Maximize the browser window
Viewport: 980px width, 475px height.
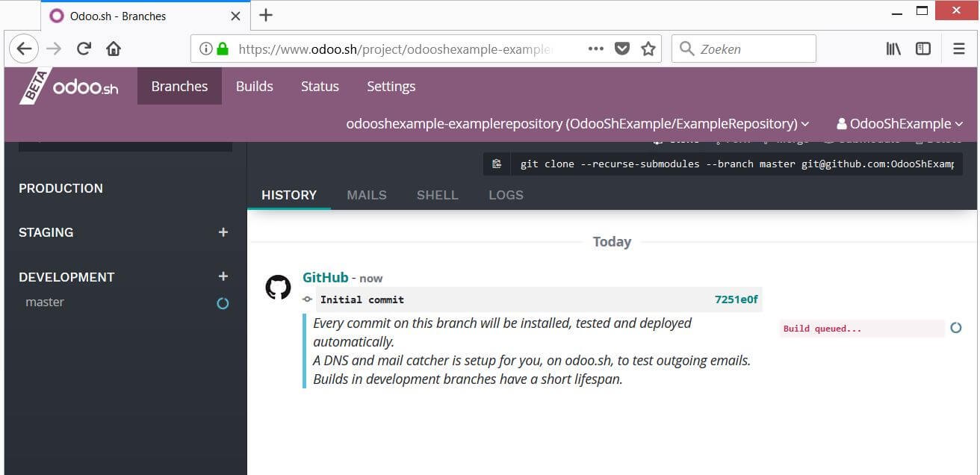(x=922, y=10)
